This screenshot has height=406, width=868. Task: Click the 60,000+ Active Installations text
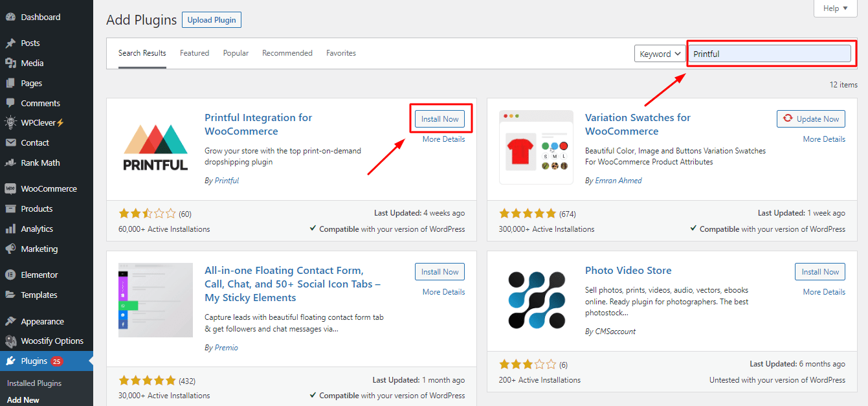[164, 229]
